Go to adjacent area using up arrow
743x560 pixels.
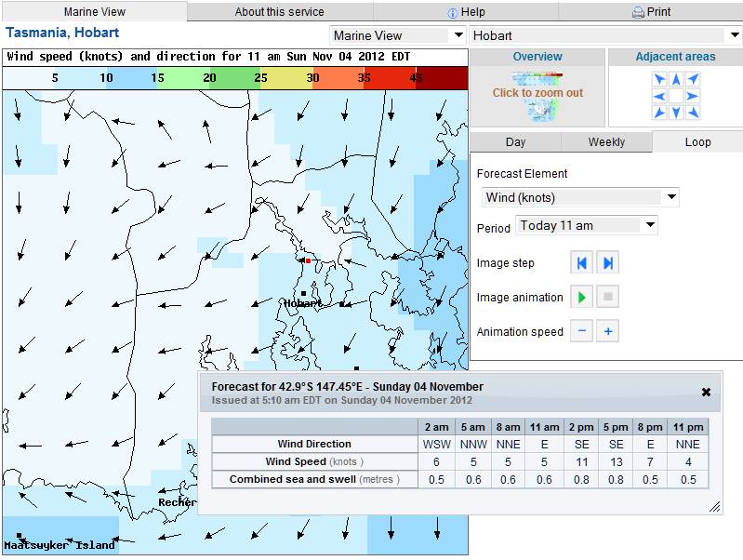tap(676, 80)
